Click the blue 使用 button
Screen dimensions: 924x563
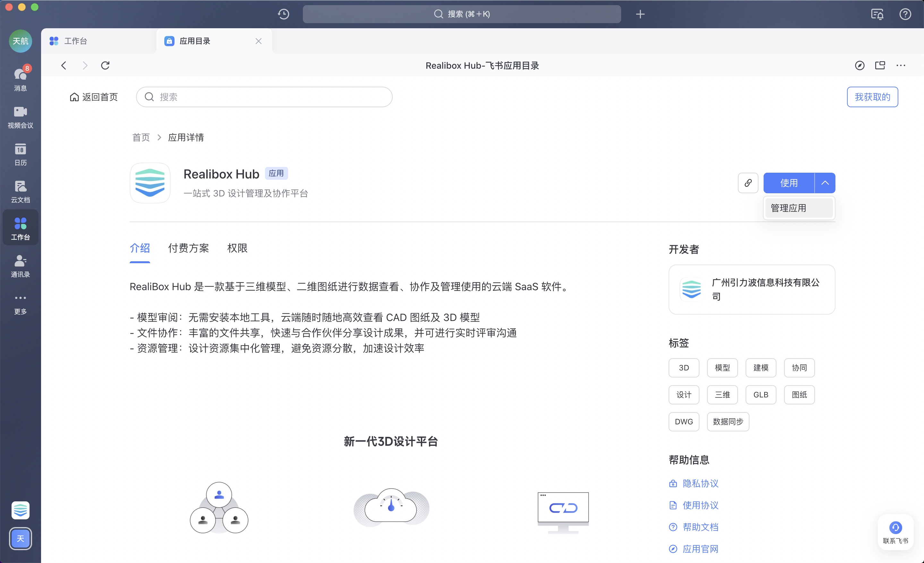click(789, 183)
